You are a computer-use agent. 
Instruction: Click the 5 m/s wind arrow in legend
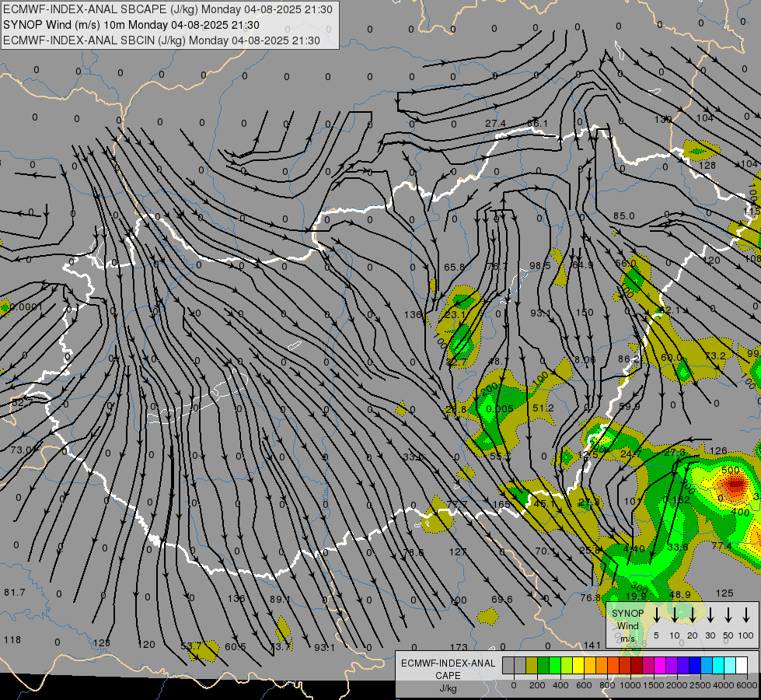coord(656,615)
